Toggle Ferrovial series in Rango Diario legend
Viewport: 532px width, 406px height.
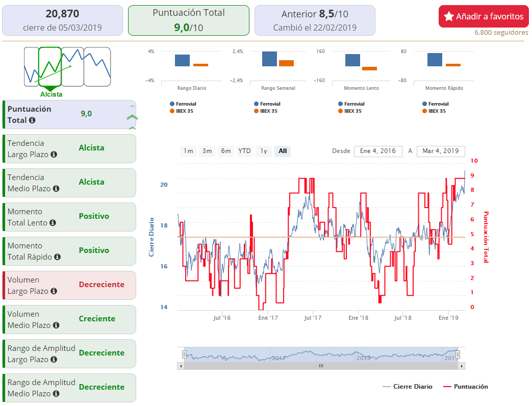(183, 104)
